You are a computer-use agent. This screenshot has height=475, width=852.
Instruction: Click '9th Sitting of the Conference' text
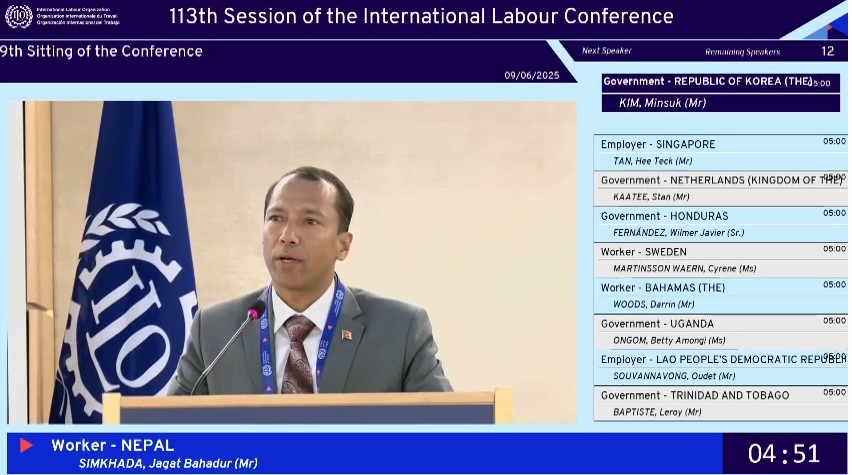(x=101, y=51)
